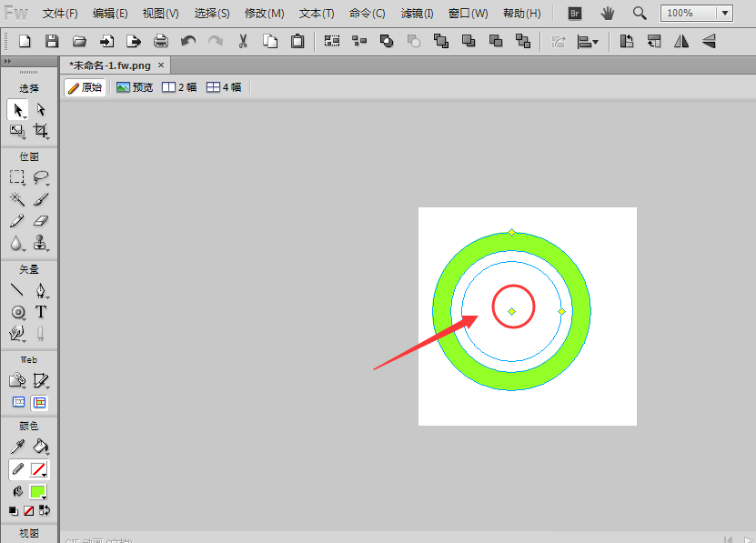Select the Pen tool

41,291
